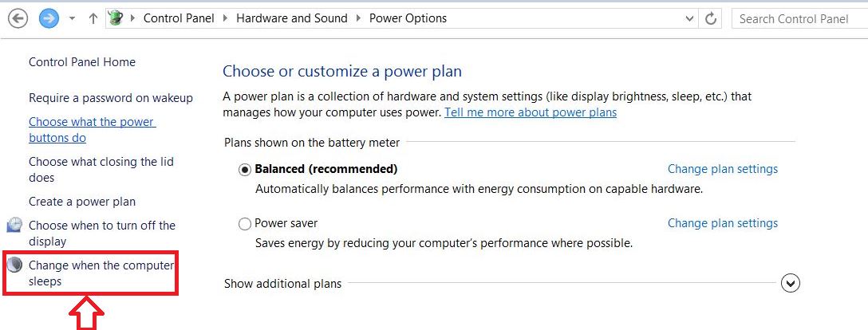Open the recent locations dropdown arrow
The height and width of the screenshot is (330, 868).
[x=73, y=18]
